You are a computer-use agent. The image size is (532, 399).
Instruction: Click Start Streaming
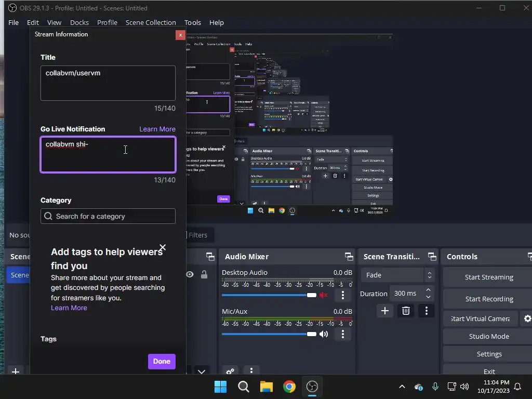click(489, 277)
